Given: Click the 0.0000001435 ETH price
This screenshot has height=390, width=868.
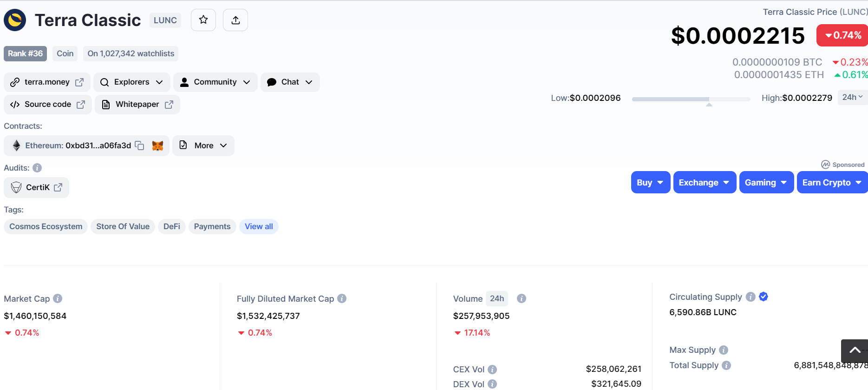Looking at the screenshot, I should pyautogui.click(x=779, y=75).
